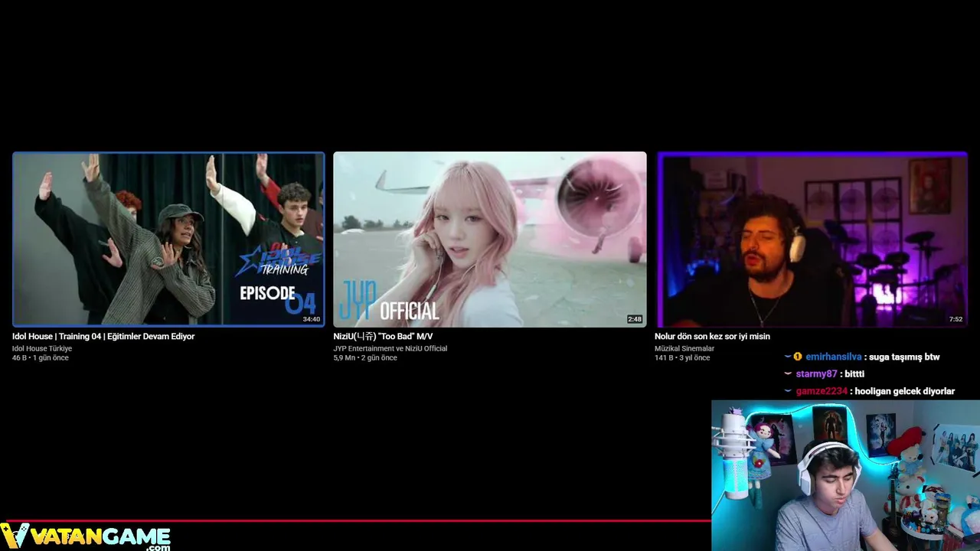Image resolution: width=980 pixels, height=551 pixels.
Task: Open the Nolur dön son kez thumbnail
Action: 812,240
